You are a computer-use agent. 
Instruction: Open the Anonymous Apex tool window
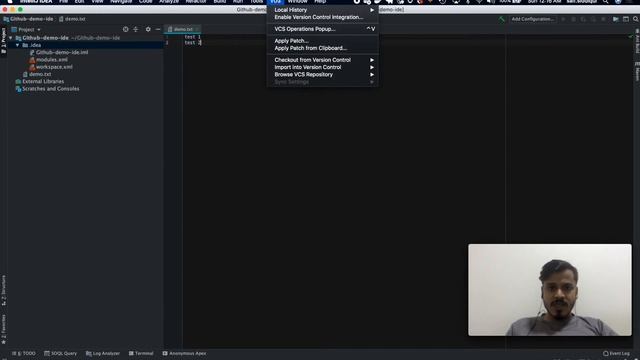point(184,353)
